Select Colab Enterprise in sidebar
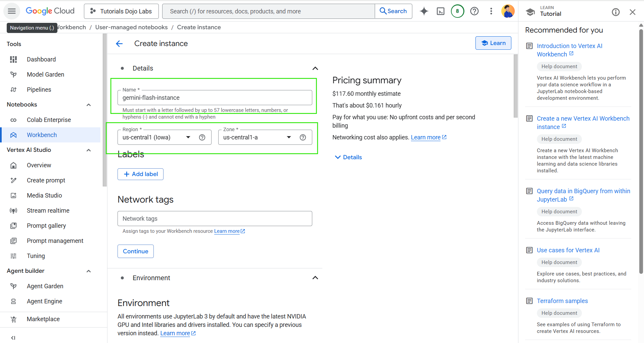The image size is (644, 343). point(49,120)
